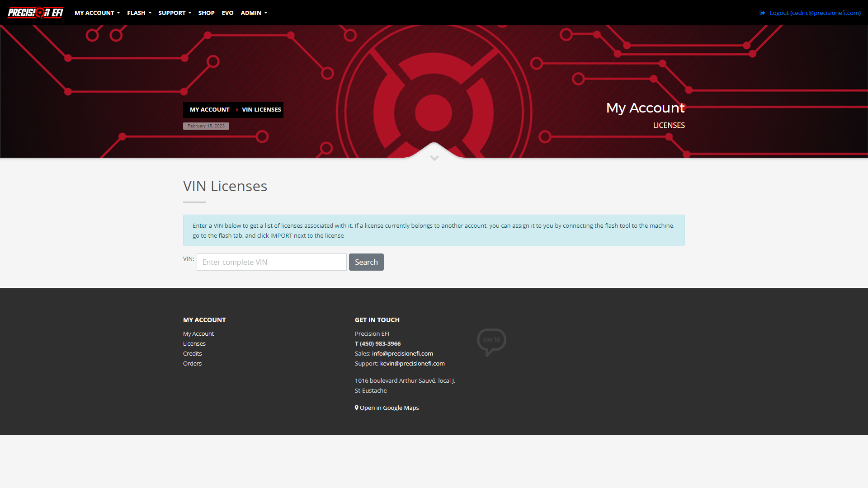Viewport: 868px width, 488px height.
Task: Open the Credits footer link
Action: (x=192, y=354)
